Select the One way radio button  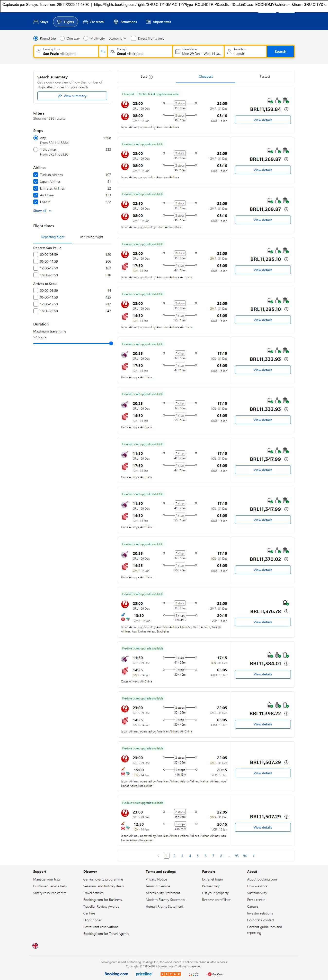point(62,38)
